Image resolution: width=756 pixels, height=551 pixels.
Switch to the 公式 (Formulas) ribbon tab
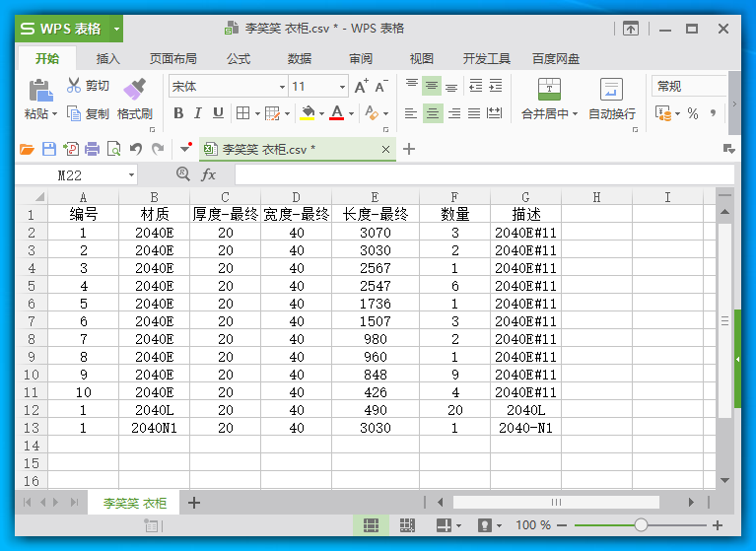[239, 58]
